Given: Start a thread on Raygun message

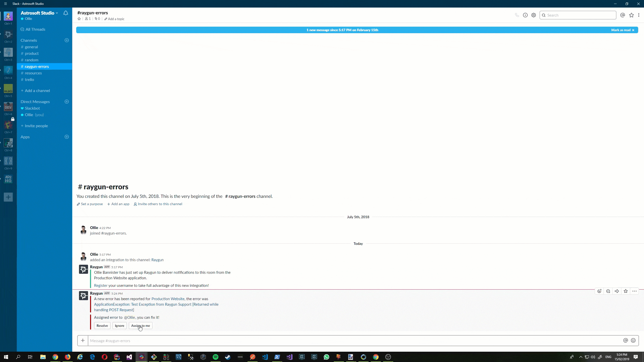Looking at the screenshot, I should pos(608,291).
